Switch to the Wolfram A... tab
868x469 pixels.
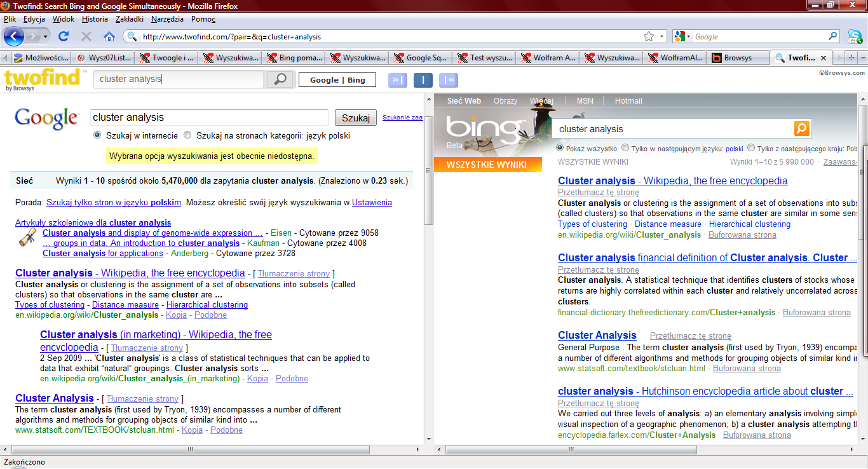[548, 57]
